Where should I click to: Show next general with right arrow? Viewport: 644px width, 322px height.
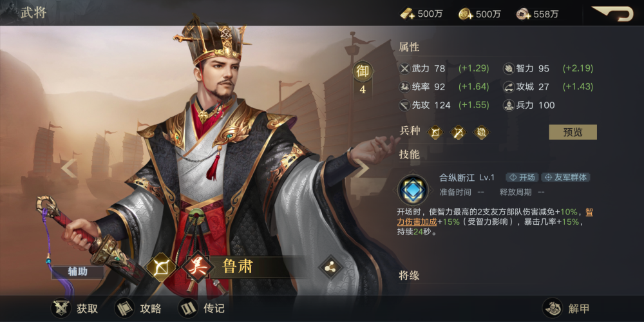tap(361, 168)
